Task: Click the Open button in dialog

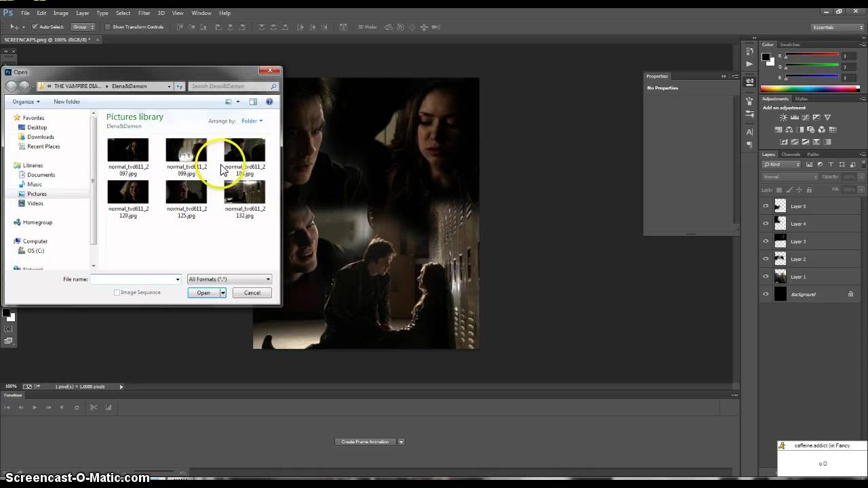Action: 203,293
